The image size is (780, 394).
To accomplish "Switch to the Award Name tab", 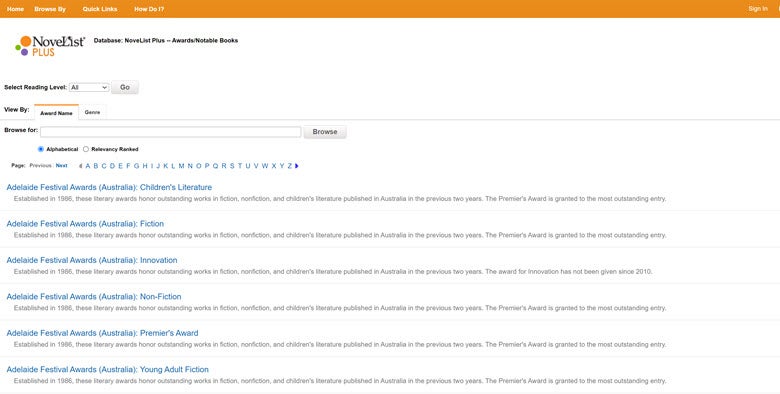I will click(x=56, y=113).
